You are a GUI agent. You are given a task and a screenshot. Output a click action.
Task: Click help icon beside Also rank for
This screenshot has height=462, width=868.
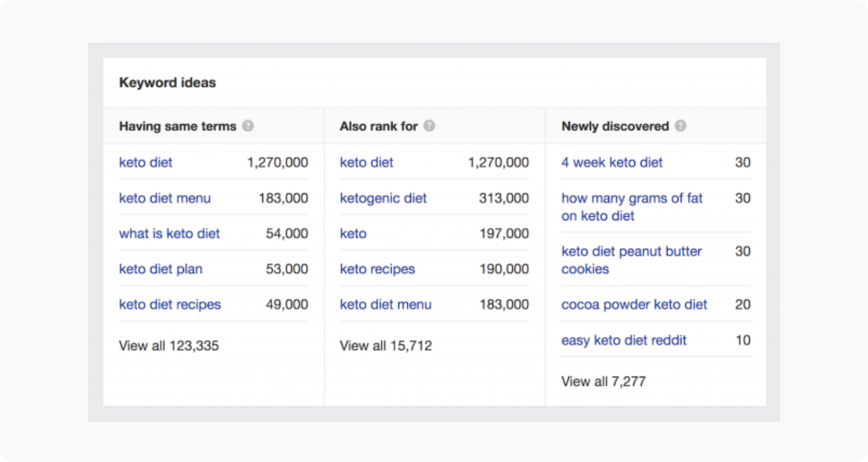pyautogui.click(x=430, y=126)
